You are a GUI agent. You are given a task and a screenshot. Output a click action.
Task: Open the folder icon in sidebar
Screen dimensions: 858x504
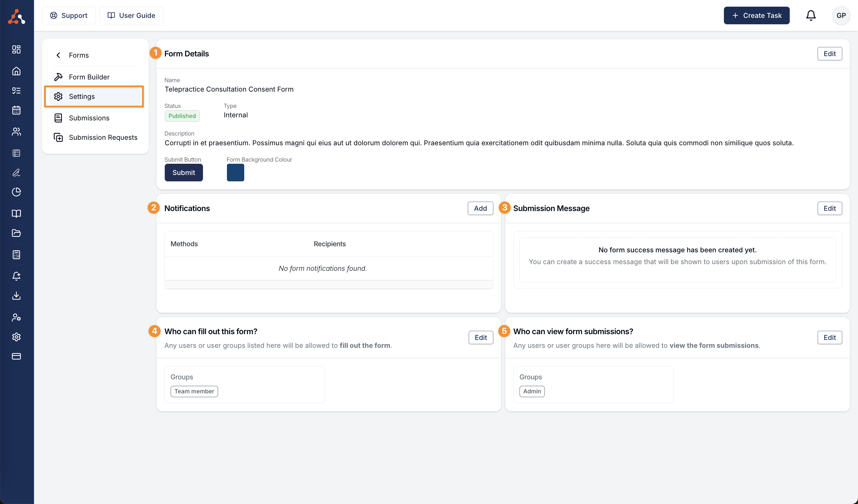click(x=16, y=233)
